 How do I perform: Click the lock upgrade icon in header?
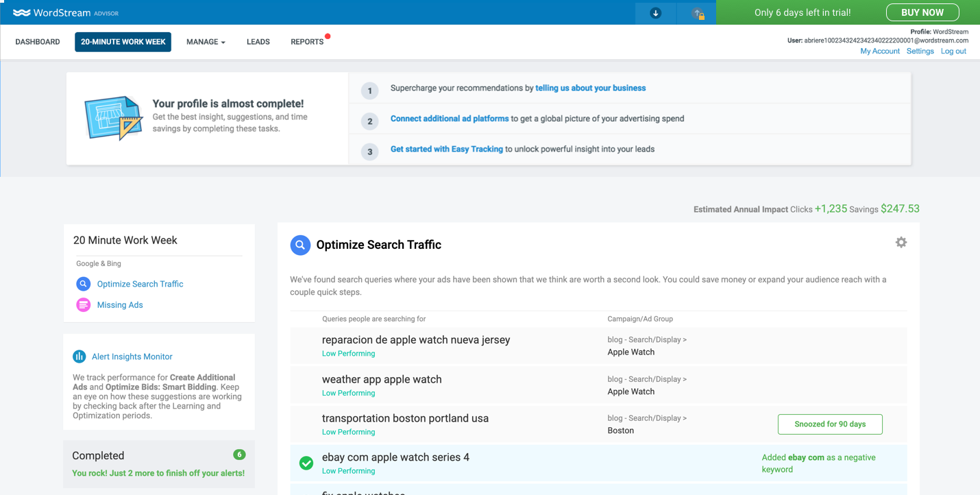(x=697, y=13)
